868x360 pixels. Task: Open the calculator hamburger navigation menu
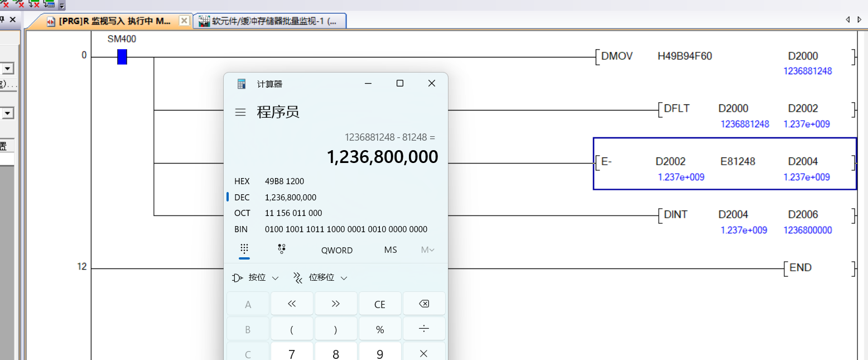(x=240, y=112)
